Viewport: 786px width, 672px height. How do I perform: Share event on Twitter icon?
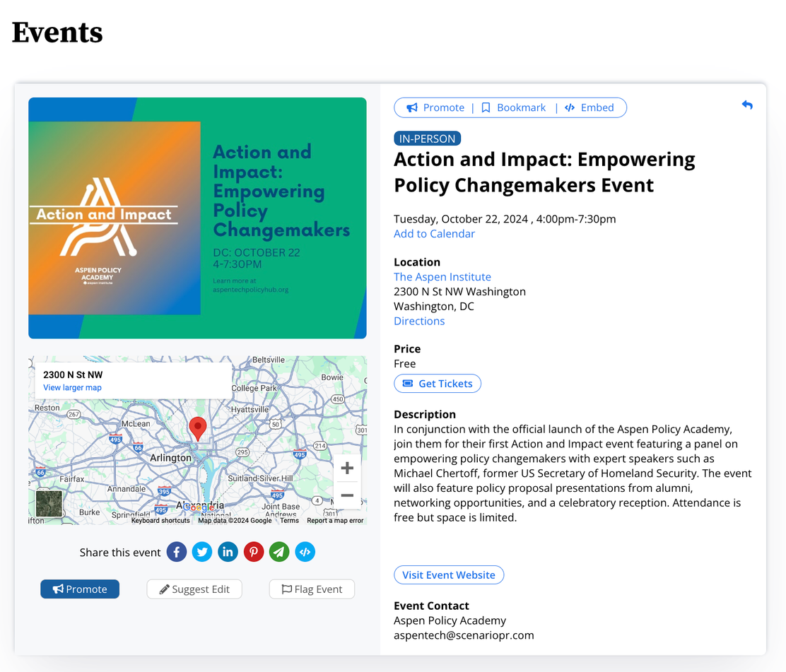coord(202,552)
